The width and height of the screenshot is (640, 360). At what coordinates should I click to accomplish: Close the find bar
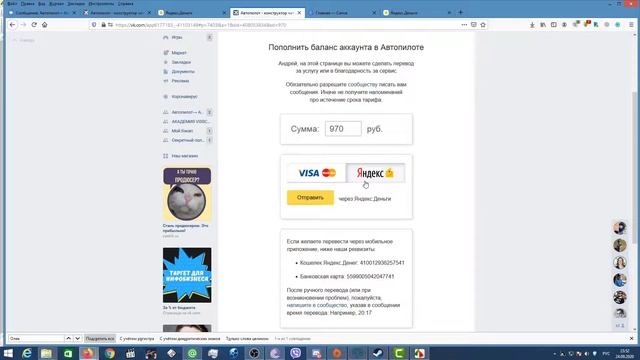tap(631, 338)
